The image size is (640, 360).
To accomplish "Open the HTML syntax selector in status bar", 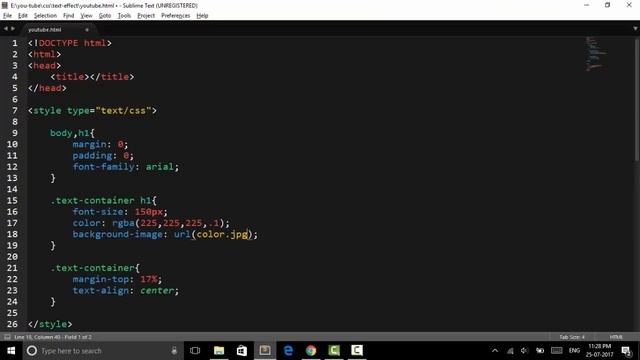I will tap(616, 337).
